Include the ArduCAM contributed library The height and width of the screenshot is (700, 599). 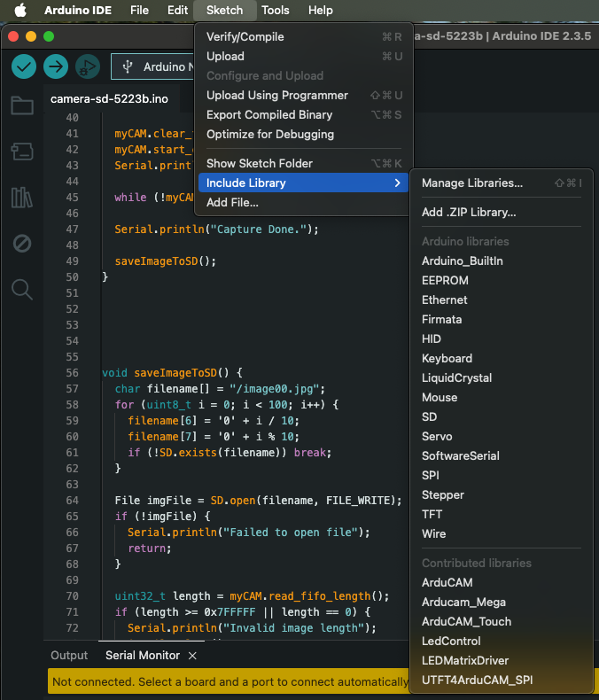(447, 583)
